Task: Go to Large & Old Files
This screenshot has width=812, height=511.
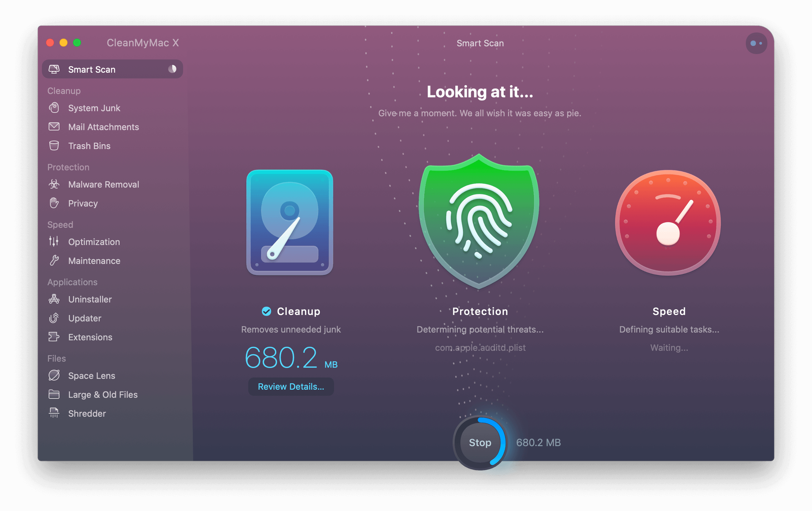Action: tap(103, 394)
